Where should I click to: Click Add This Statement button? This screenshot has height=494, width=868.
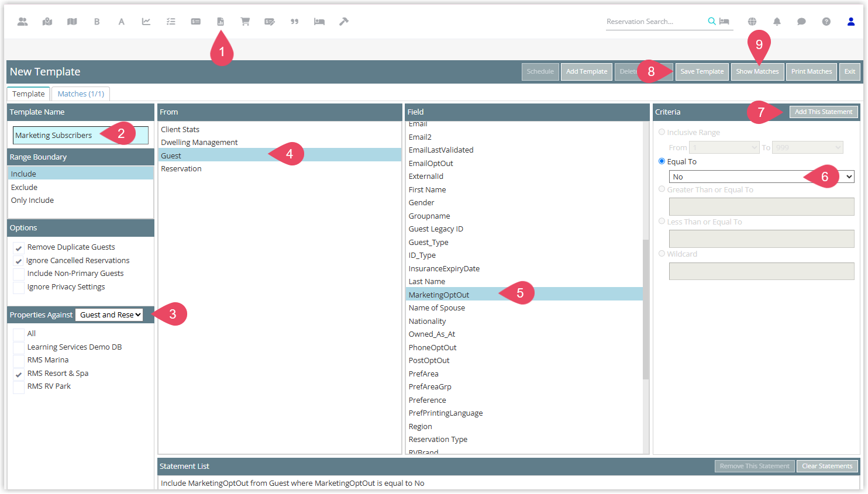click(824, 112)
